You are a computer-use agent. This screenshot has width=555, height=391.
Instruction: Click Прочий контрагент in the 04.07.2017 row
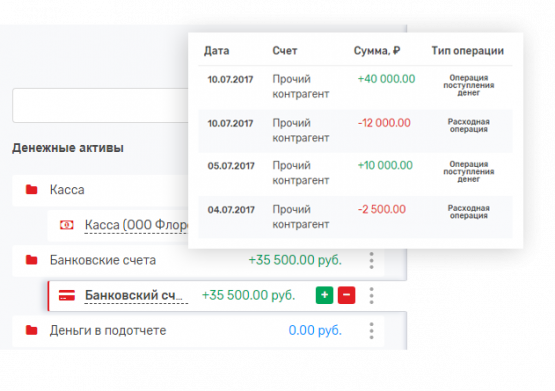coord(301,217)
